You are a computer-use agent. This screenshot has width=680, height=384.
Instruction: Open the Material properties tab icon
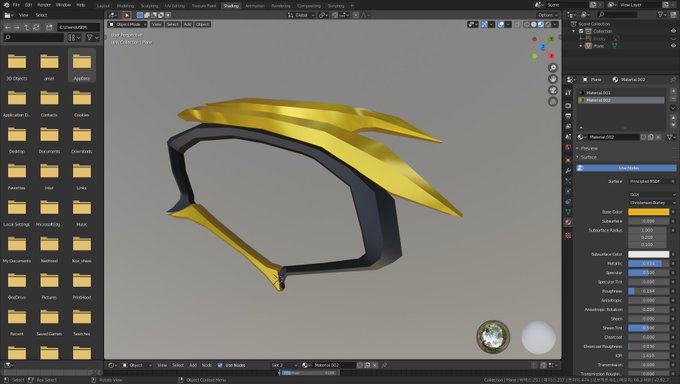coord(568,222)
